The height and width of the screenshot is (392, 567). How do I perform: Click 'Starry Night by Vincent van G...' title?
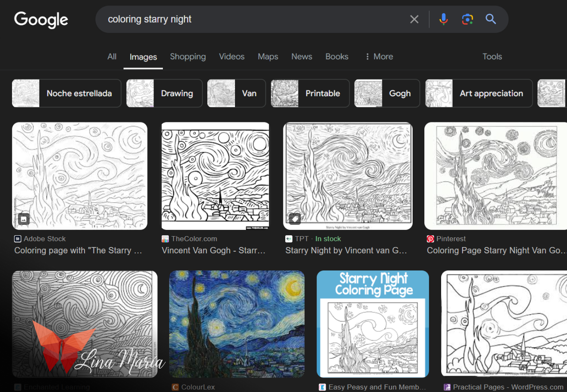point(346,251)
